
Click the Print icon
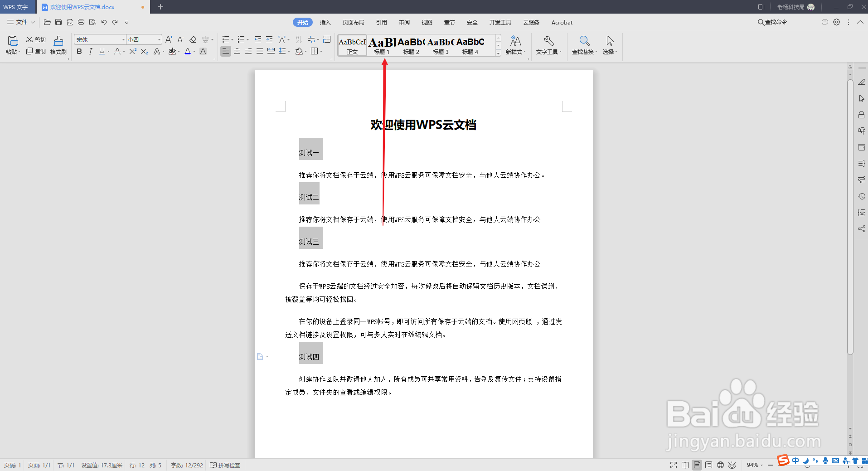tap(81, 22)
